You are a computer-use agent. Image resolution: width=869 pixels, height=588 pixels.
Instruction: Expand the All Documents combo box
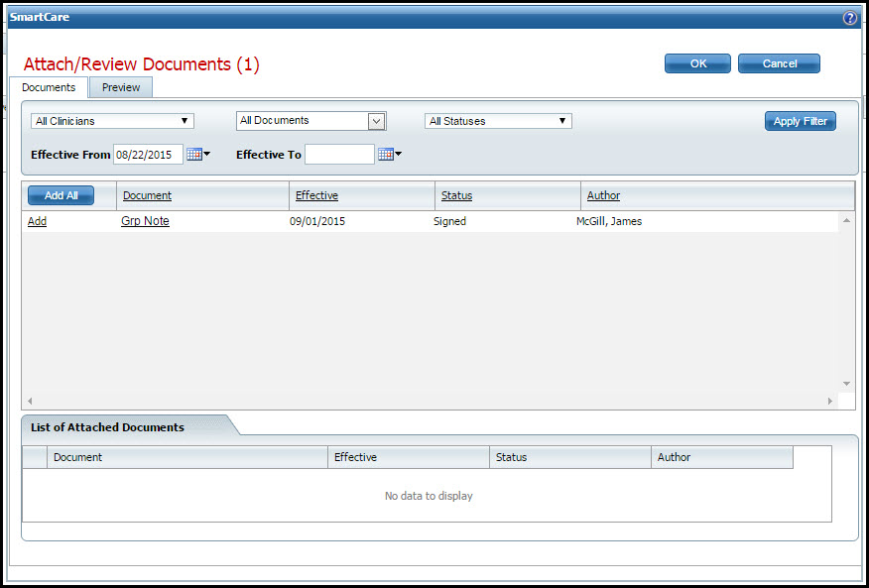(376, 121)
